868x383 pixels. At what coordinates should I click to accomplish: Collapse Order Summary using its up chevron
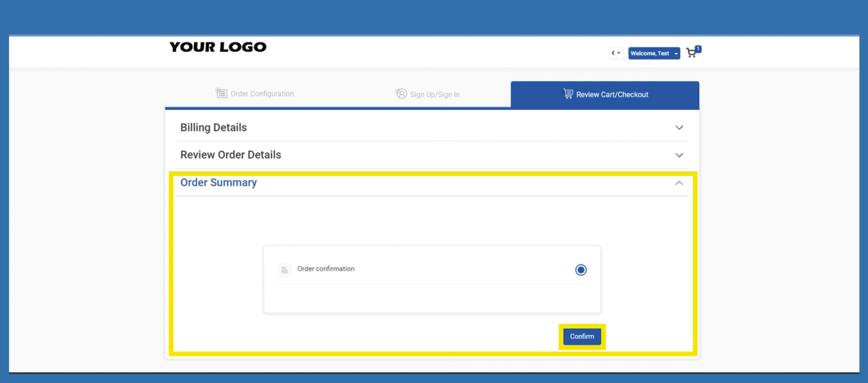click(679, 183)
